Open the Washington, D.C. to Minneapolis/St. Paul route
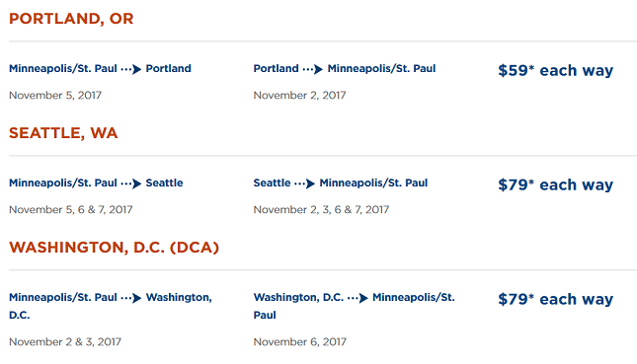 click(355, 306)
